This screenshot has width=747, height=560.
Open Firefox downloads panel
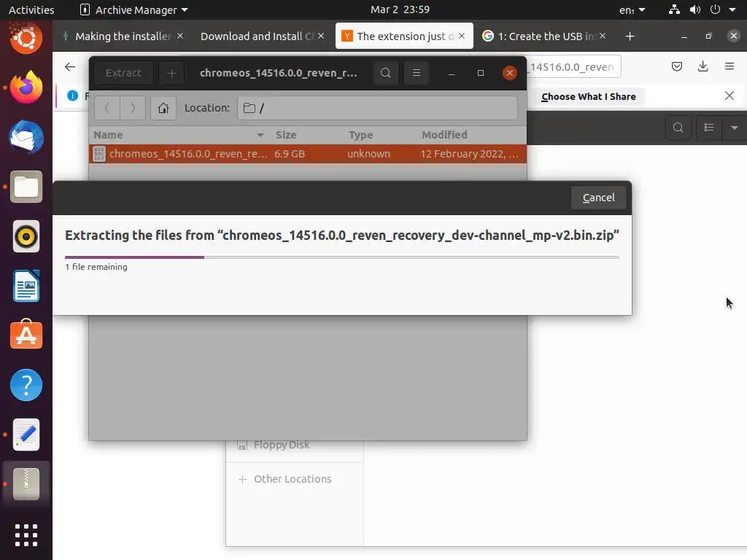(x=703, y=66)
